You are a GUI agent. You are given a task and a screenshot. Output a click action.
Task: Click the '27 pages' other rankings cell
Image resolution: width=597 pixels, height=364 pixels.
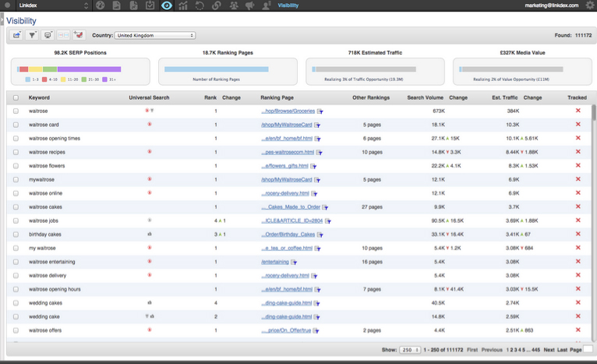[x=372, y=207]
